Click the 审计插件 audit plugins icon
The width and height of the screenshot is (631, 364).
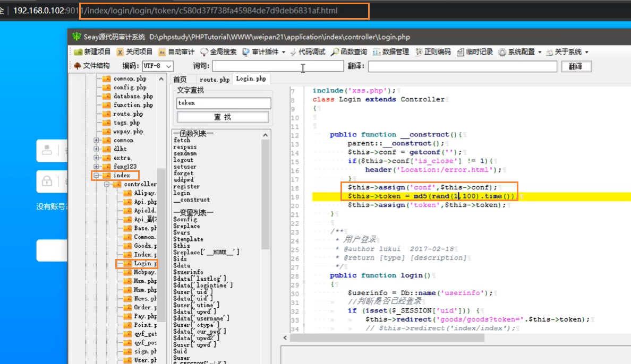click(x=246, y=52)
